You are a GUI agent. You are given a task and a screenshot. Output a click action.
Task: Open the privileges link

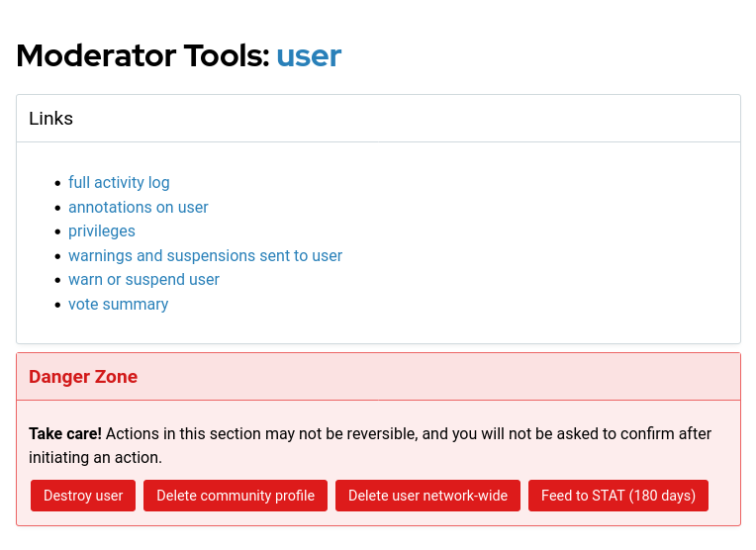point(101,231)
